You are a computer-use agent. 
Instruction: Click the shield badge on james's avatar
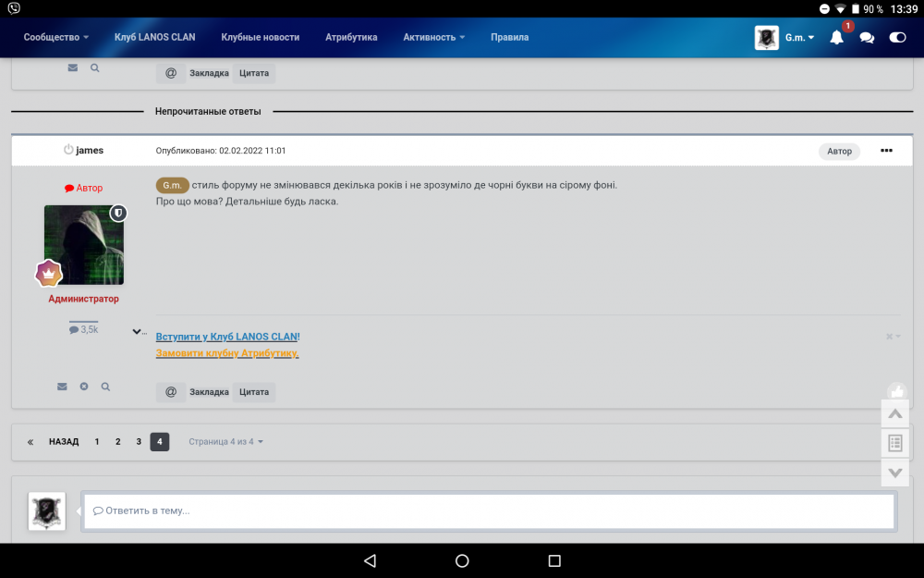pos(119,212)
